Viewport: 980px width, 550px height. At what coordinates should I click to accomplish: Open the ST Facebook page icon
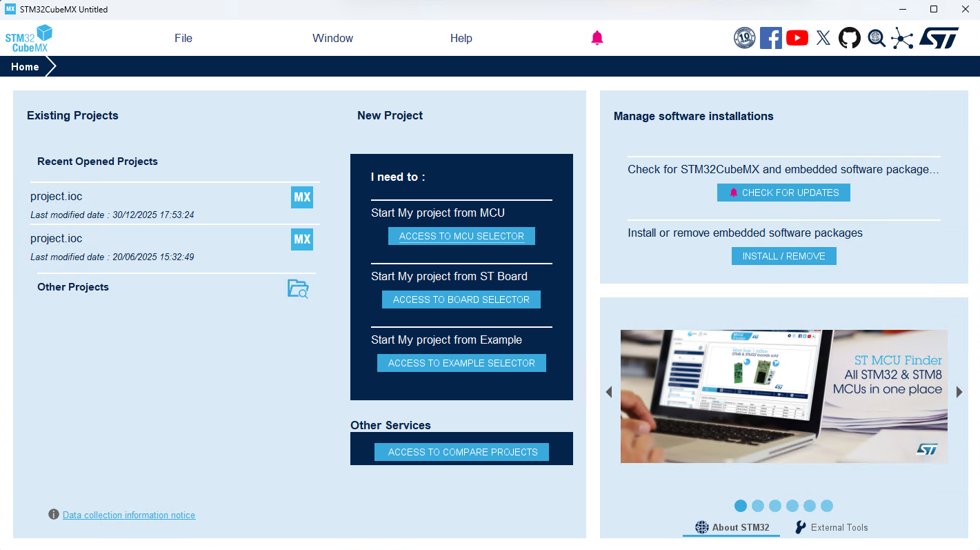(x=770, y=38)
